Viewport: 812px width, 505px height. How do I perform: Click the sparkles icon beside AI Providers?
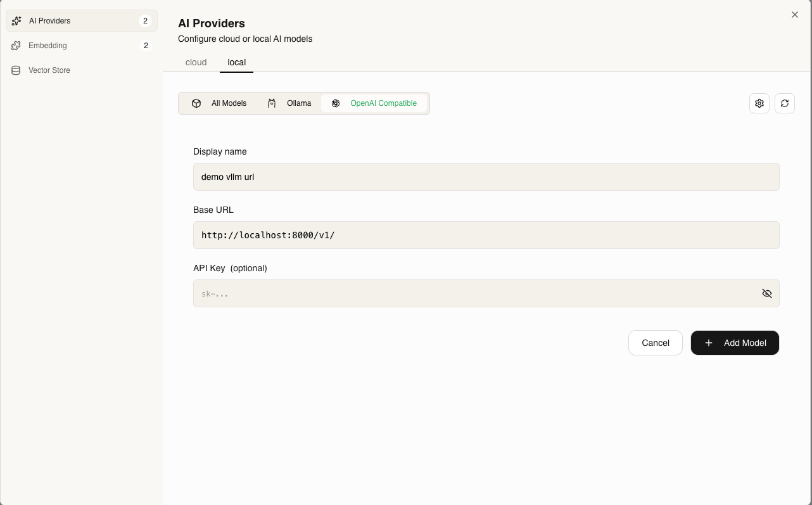tap(16, 20)
